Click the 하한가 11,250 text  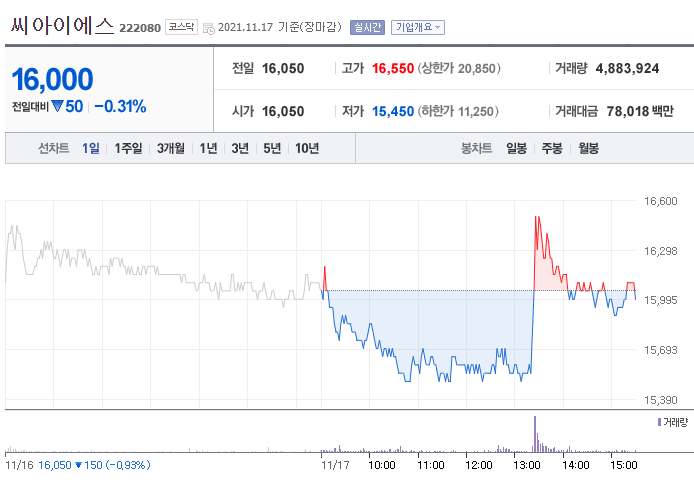click(458, 111)
